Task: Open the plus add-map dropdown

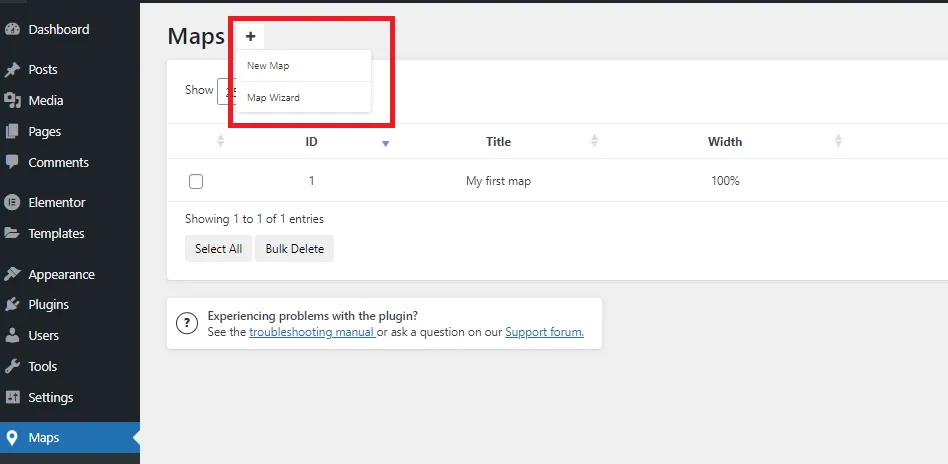Action: click(250, 37)
